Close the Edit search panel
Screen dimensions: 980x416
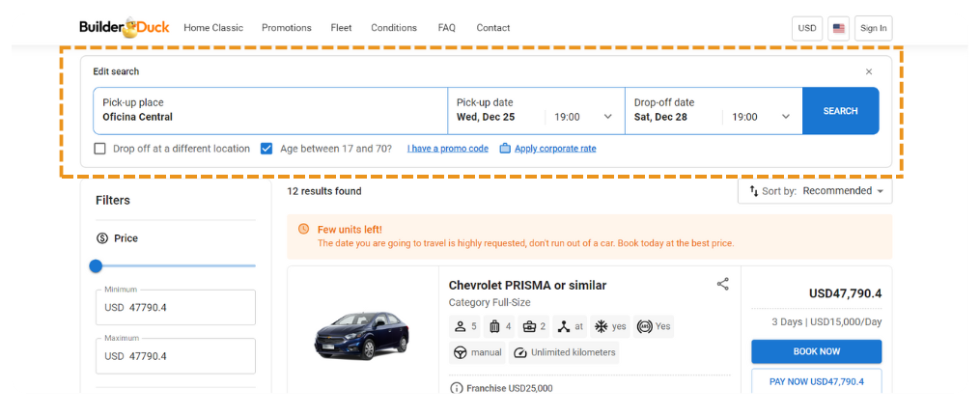(x=868, y=71)
